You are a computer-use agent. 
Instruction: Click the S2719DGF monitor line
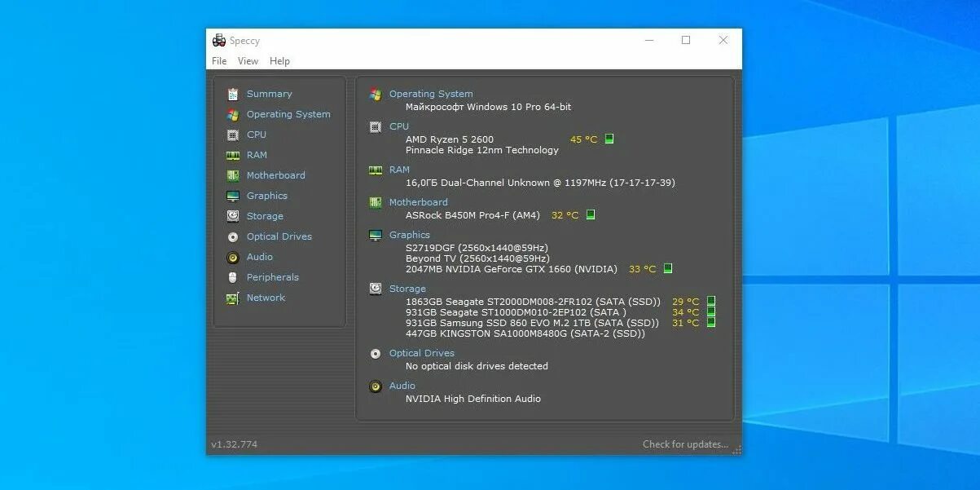click(477, 248)
